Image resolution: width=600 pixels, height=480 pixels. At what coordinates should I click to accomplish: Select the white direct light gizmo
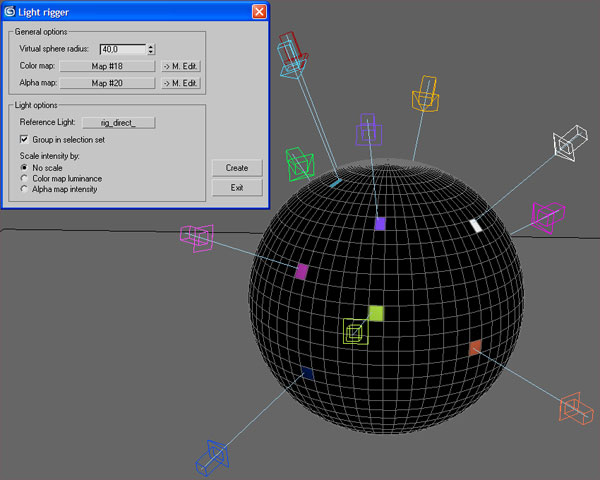570,143
